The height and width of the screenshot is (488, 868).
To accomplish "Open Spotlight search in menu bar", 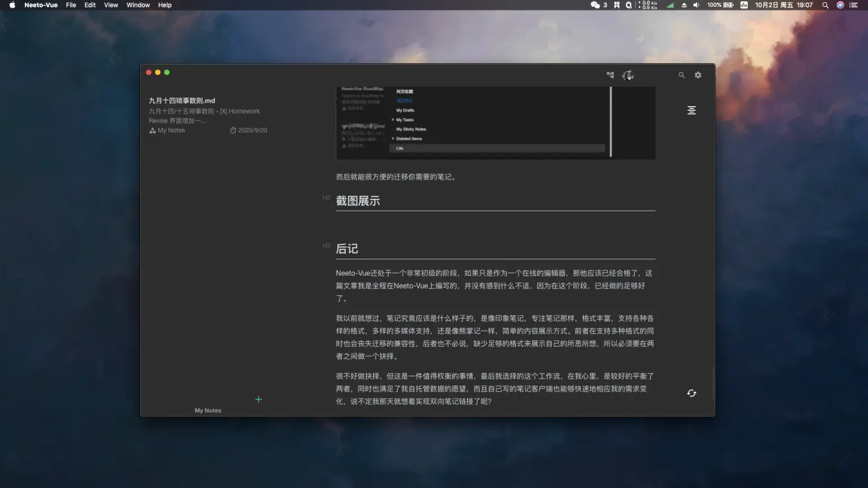I will pyautogui.click(x=825, y=5).
